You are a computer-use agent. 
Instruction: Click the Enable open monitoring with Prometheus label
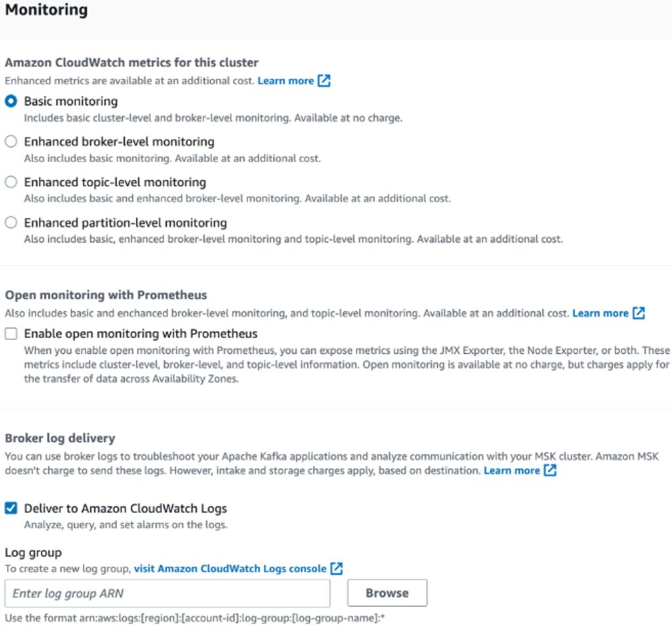(x=140, y=334)
